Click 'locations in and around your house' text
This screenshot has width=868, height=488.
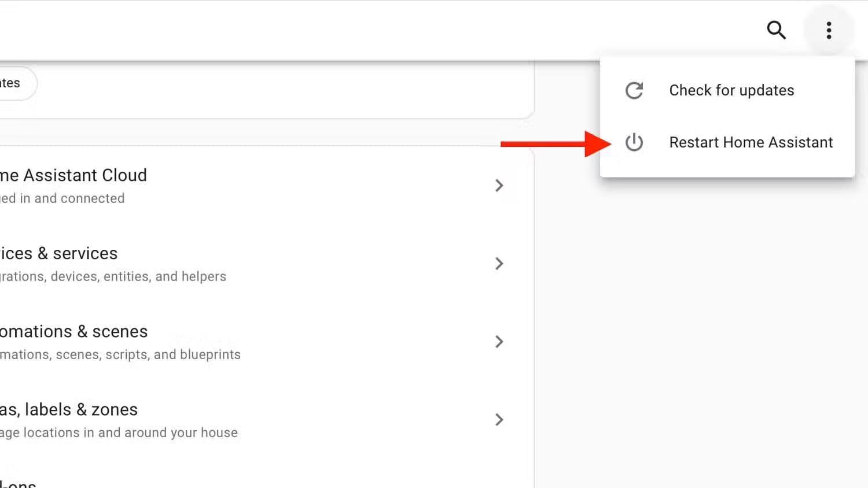tap(131, 432)
